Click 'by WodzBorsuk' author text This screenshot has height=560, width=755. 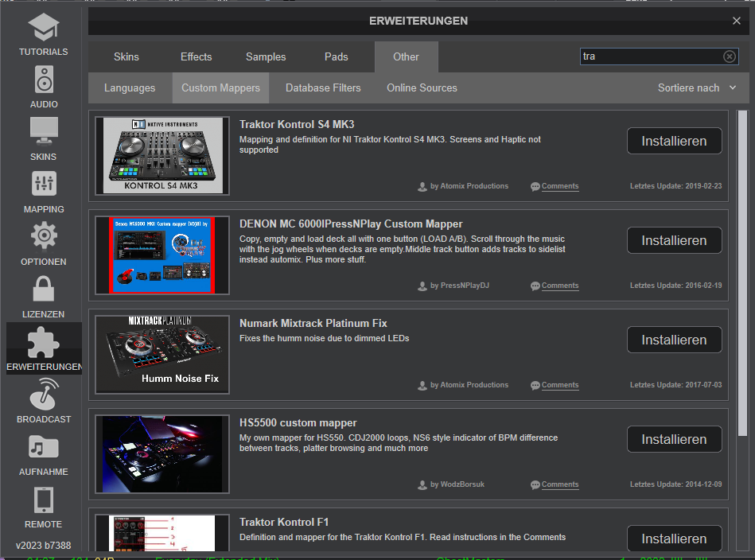(x=457, y=484)
